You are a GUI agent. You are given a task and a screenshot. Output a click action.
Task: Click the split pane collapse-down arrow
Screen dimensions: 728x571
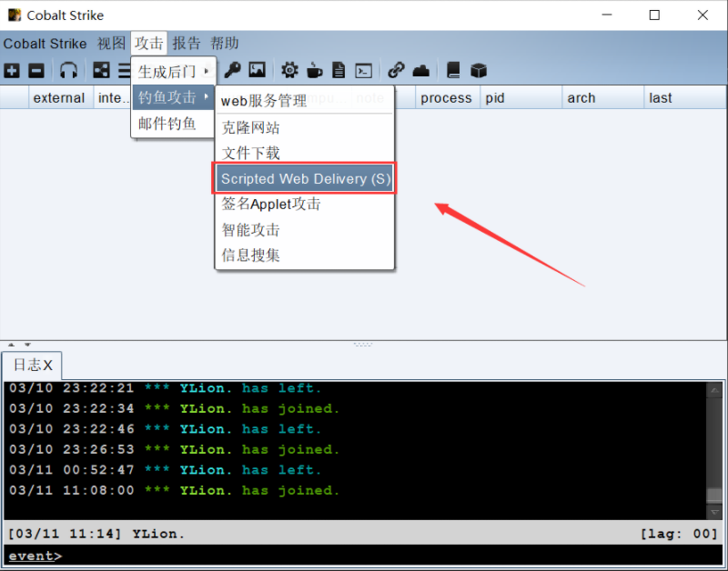[27, 345]
